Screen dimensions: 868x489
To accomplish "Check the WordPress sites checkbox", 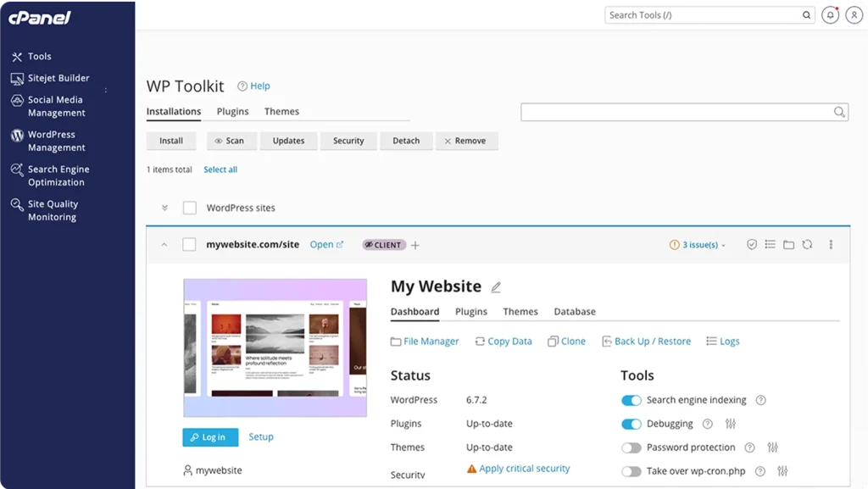I will 190,208.
